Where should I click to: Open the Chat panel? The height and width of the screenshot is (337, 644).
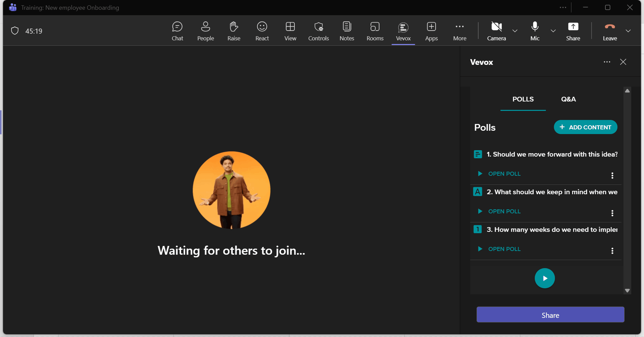(177, 31)
